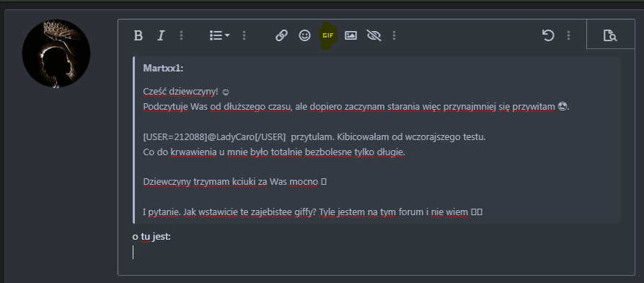The image size is (644, 283).
Task: Open more insert options after spoiler icon
Action: pos(394,36)
